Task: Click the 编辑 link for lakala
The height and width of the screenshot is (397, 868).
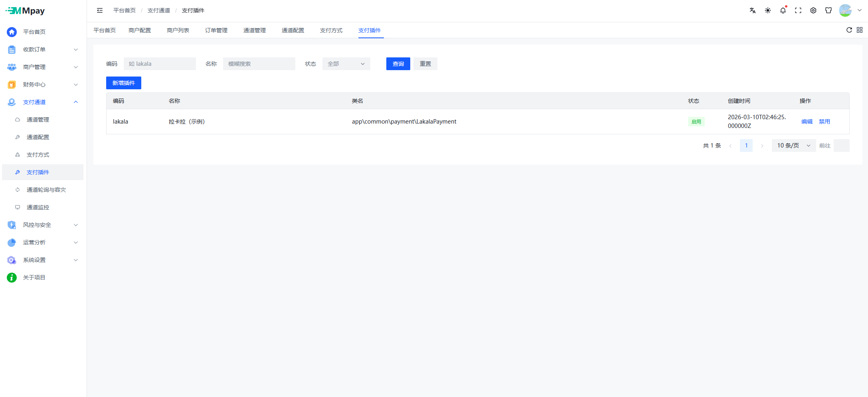Action: 807,122
